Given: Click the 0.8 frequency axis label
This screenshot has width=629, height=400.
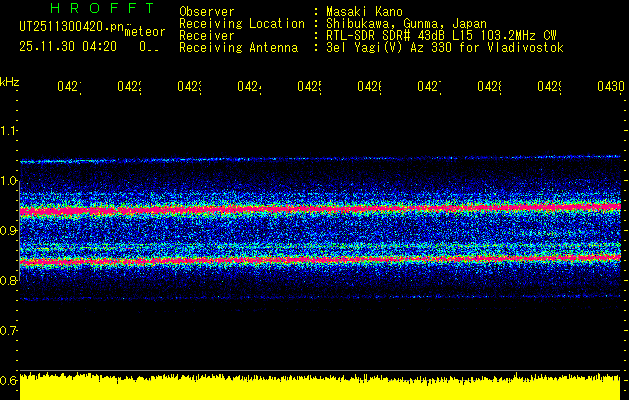Looking at the screenshot, I should click(8, 280).
